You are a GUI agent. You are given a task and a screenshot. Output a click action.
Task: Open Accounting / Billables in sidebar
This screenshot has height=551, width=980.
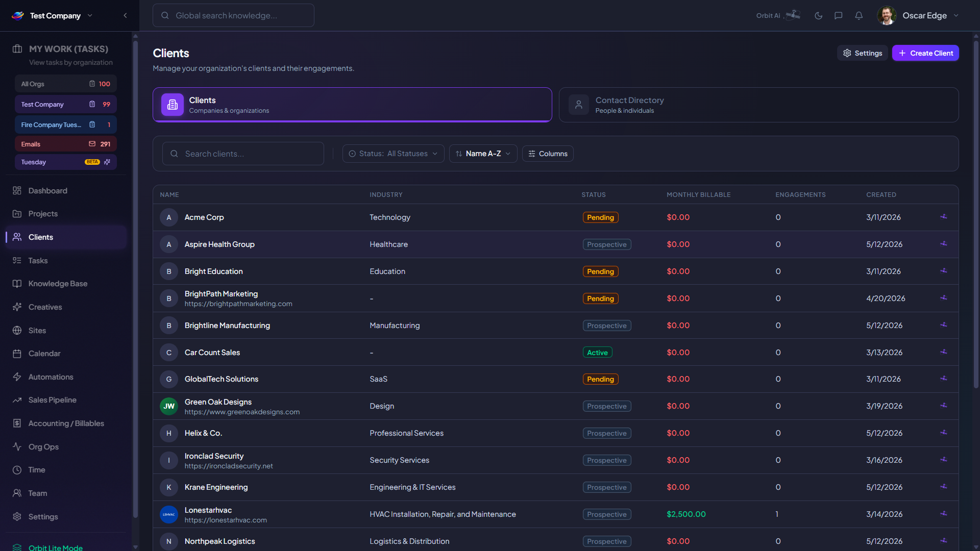click(66, 423)
